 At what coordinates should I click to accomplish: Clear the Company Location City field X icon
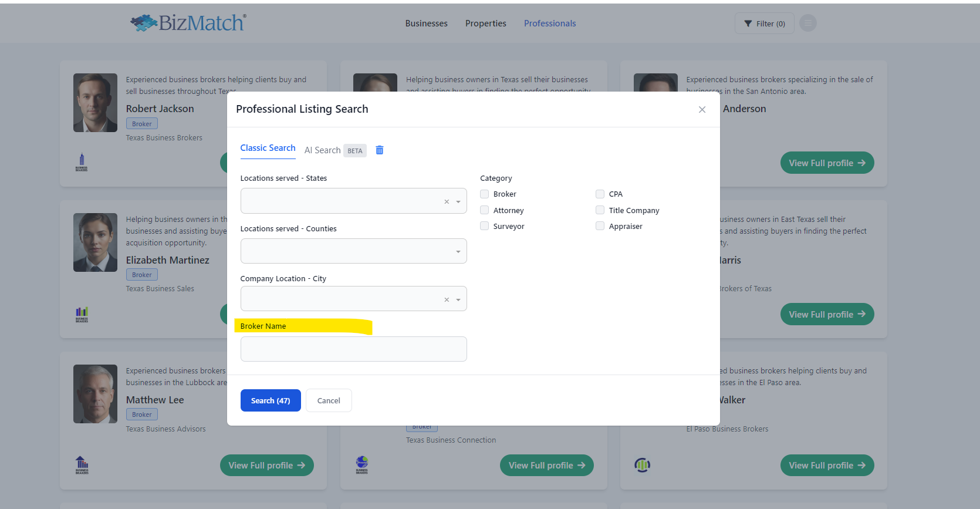pos(447,299)
